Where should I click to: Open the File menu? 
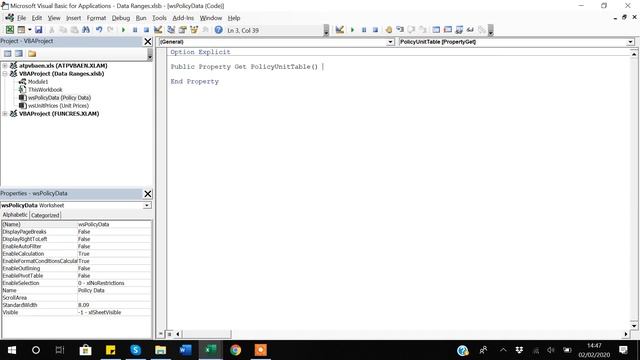(21, 18)
